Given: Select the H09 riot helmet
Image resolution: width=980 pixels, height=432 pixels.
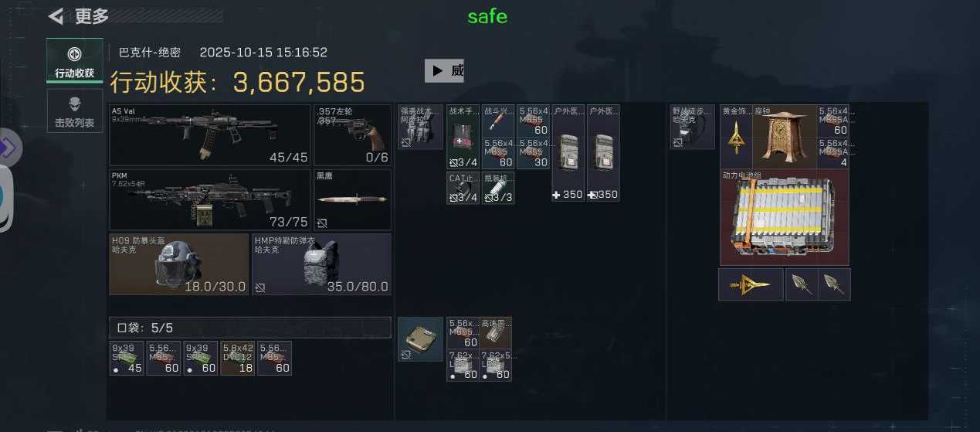Looking at the screenshot, I should (x=179, y=264).
